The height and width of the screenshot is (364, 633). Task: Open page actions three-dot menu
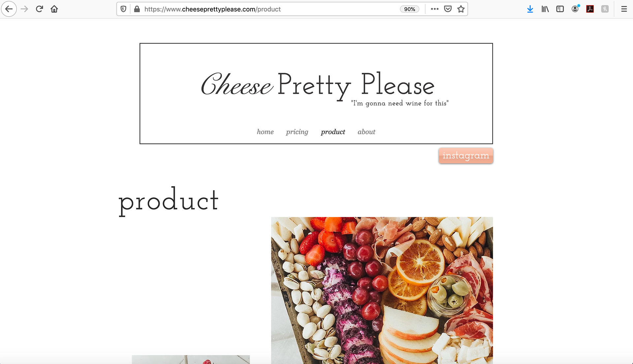435,9
